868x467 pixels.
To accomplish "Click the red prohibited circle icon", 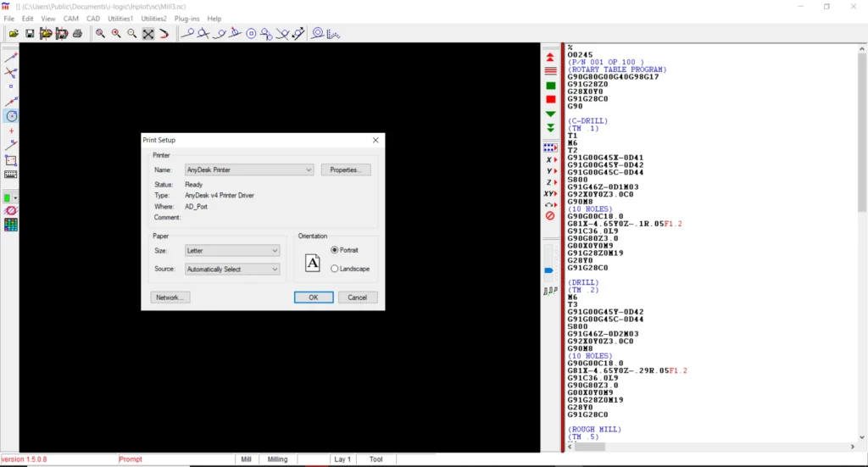I will 550,216.
